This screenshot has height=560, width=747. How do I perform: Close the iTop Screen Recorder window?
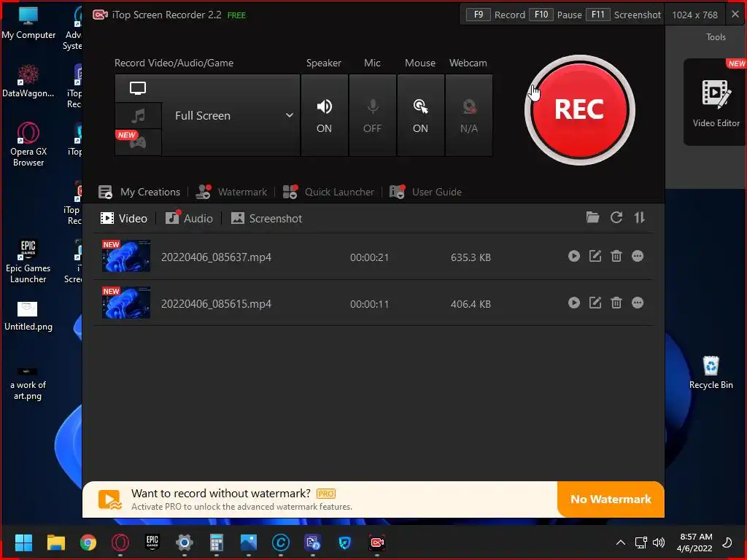(735, 15)
